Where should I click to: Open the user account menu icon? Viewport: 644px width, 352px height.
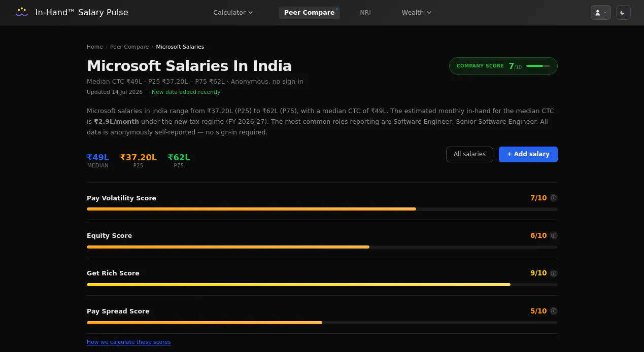(600, 13)
